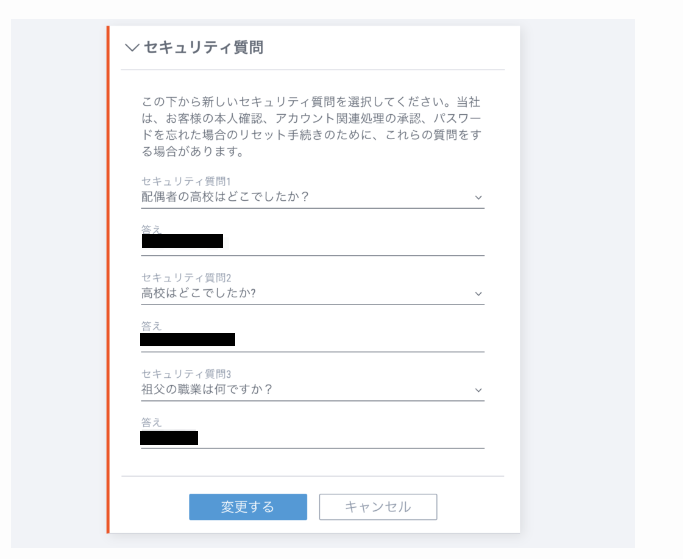Focus the answer field for security question 3

(x=312, y=437)
